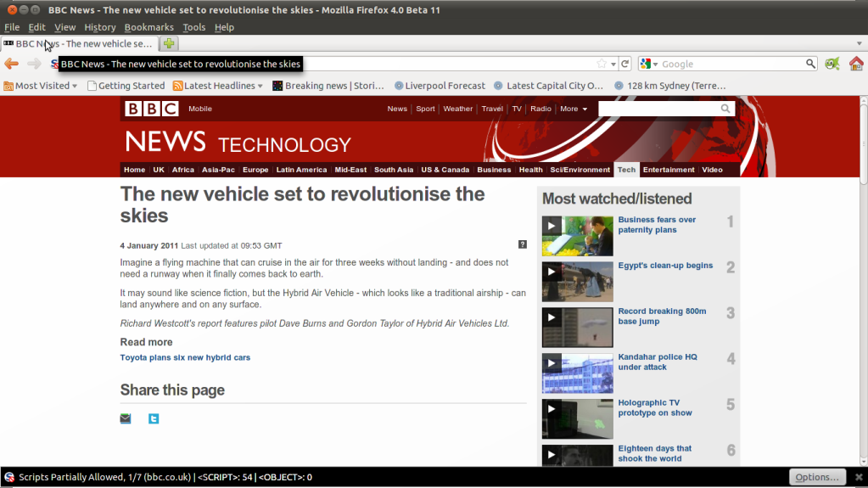
Task: Open the Help menu
Action: tap(224, 27)
